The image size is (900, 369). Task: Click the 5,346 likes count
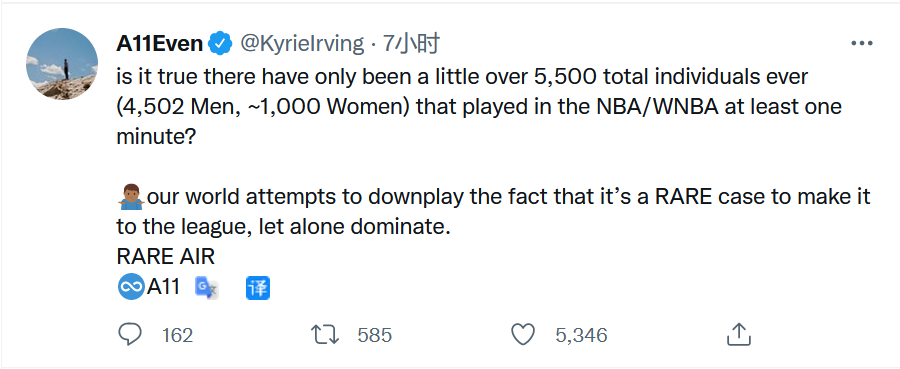[x=581, y=335]
